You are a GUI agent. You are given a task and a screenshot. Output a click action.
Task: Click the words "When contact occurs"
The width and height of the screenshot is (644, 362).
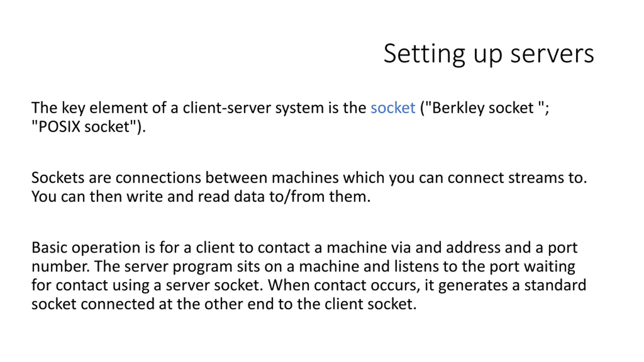tap(344, 285)
